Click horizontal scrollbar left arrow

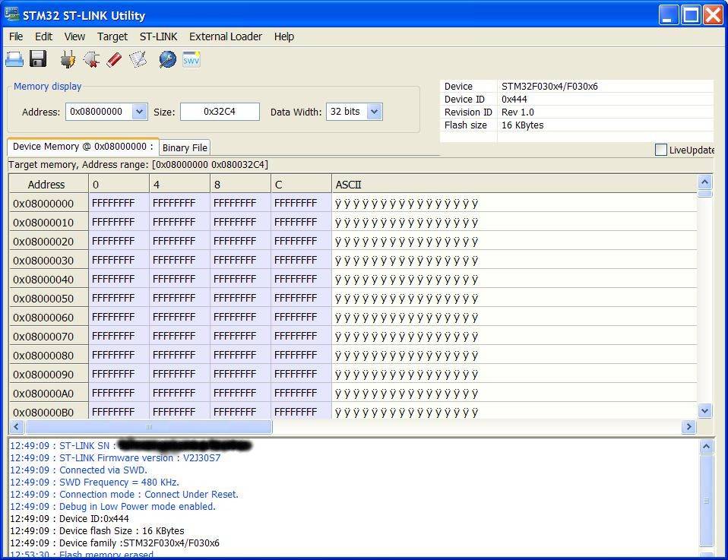(16, 427)
